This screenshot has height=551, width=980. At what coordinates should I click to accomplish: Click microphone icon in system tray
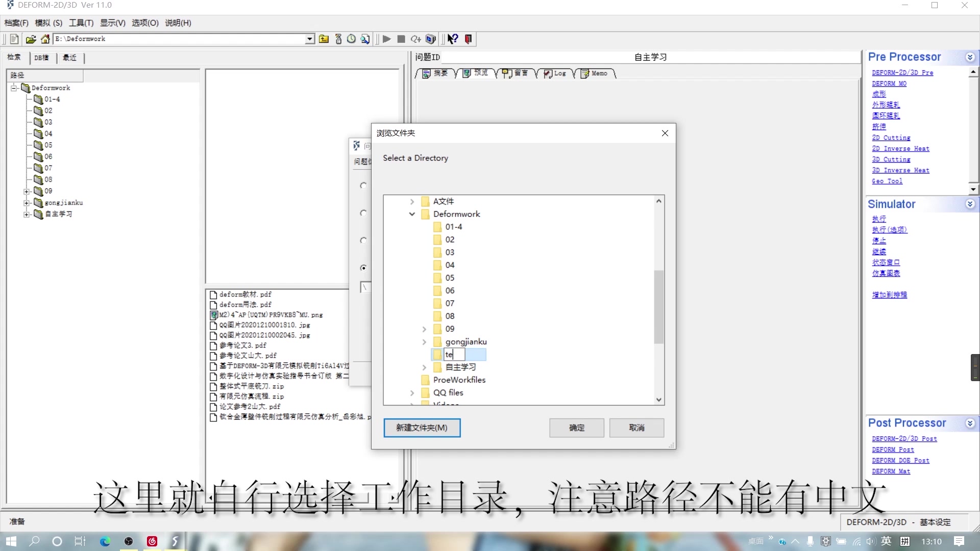click(810, 541)
